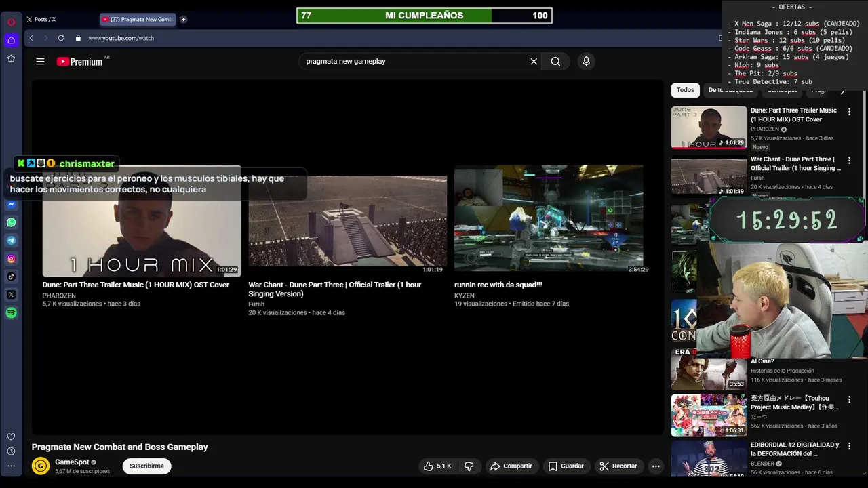The height and width of the screenshot is (488, 868).
Task: Select the De tu búsqueda filter chip
Action: (x=730, y=90)
